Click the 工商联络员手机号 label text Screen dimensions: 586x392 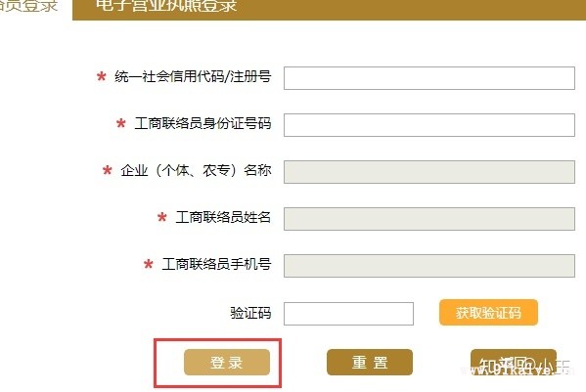point(216,264)
